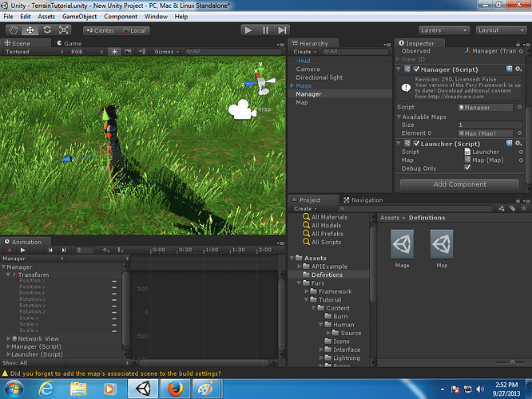The width and height of the screenshot is (532, 399).
Task: Click the Play button
Action: [x=248, y=30]
